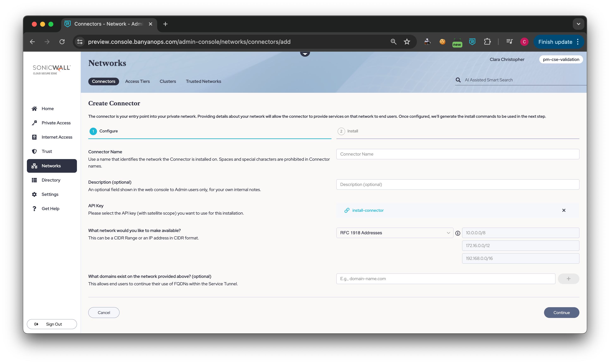Click the Home icon in sidebar
Image resolution: width=610 pixels, height=364 pixels.
tap(34, 109)
